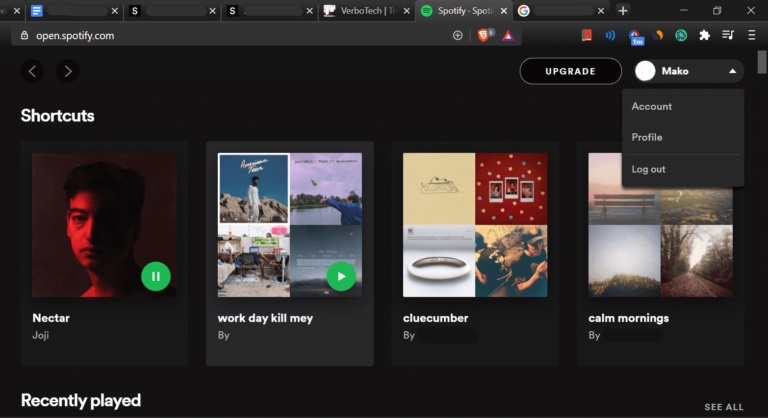Open Account from the user menu
This screenshot has height=418, width=768.
(x=651, y=106)
